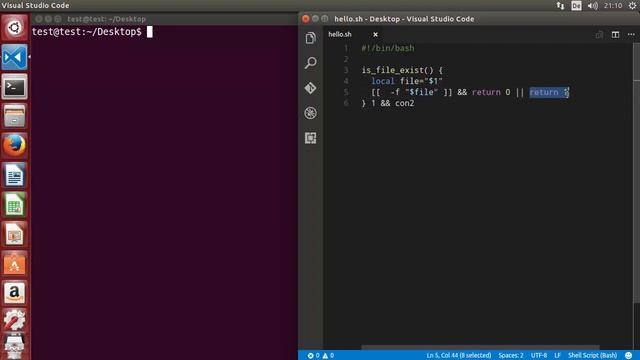The width and height of the screenshot is (640, 360).
Task: Open the network indicator in top panel
Action: coord(560,5)
